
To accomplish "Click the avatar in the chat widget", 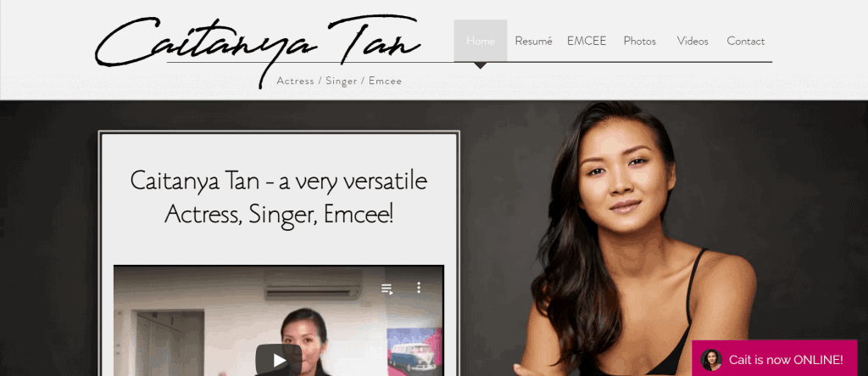I will point(711,360).
